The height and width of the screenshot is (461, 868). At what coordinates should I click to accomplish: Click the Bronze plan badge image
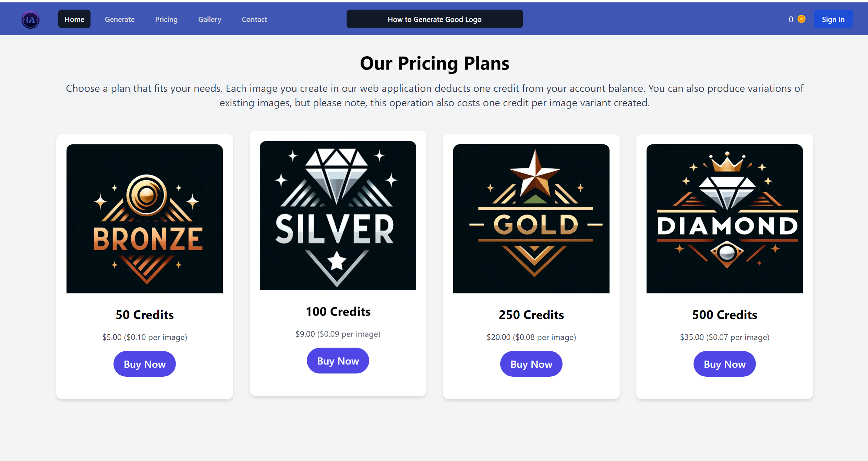pyautogui.click(x=145, y=219)
